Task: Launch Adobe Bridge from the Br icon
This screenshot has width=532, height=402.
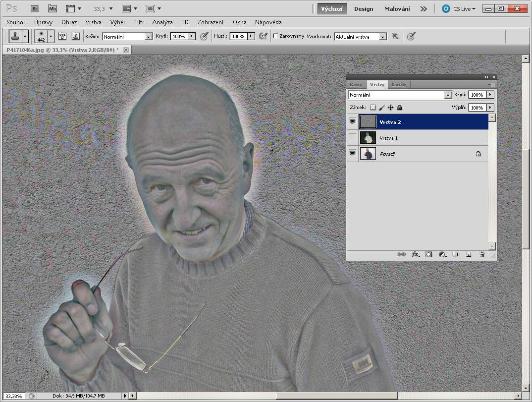Action: coord(34,8)
